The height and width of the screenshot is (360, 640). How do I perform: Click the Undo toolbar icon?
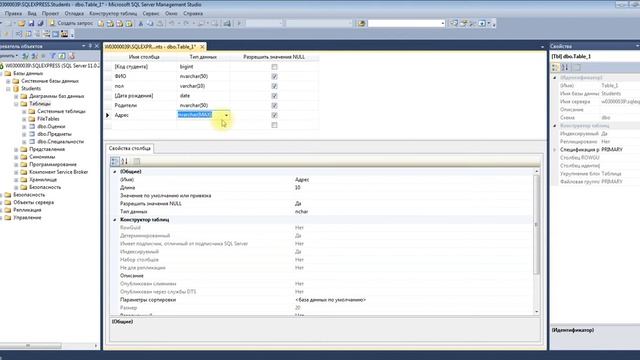tap(171, 23)
